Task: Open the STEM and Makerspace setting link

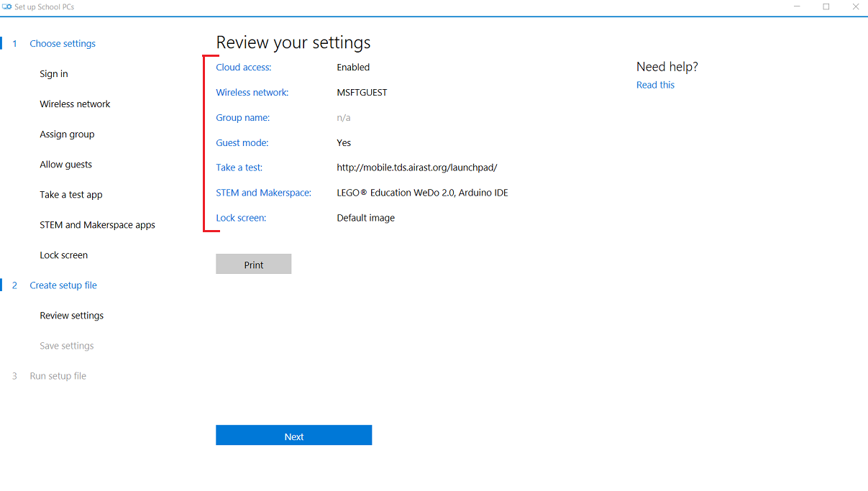Action: click(x=263, y=193)
